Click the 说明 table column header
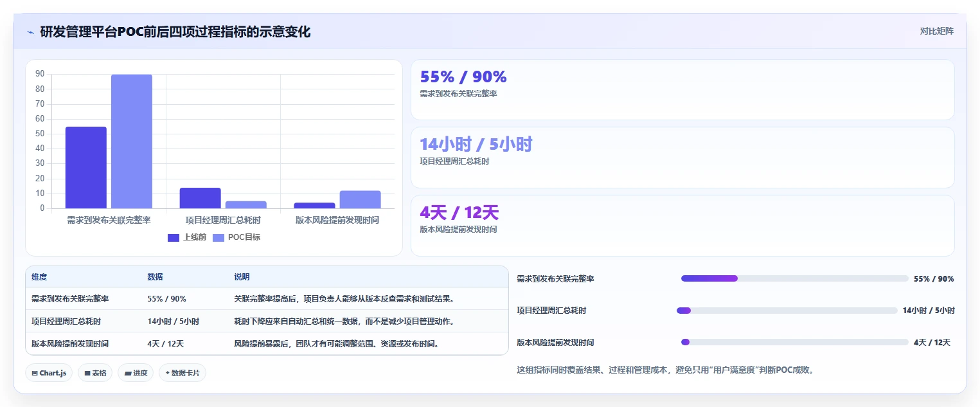 242,277
